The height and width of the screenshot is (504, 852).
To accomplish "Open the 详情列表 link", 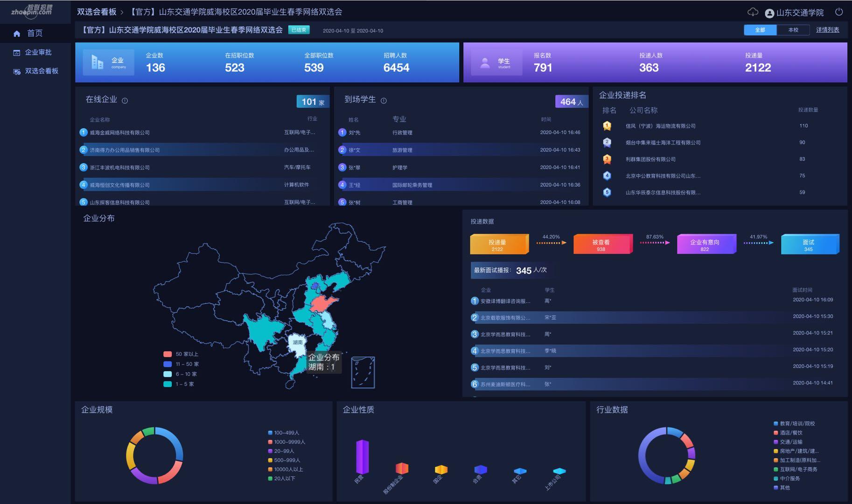I will [x=827, y=30].
